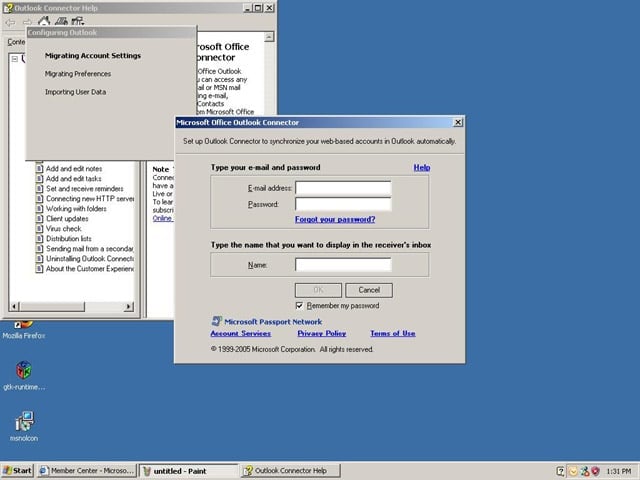Select the Mozilla Firefox desktop icon
This screenshot has width=640, height=480.
(24, 331)
